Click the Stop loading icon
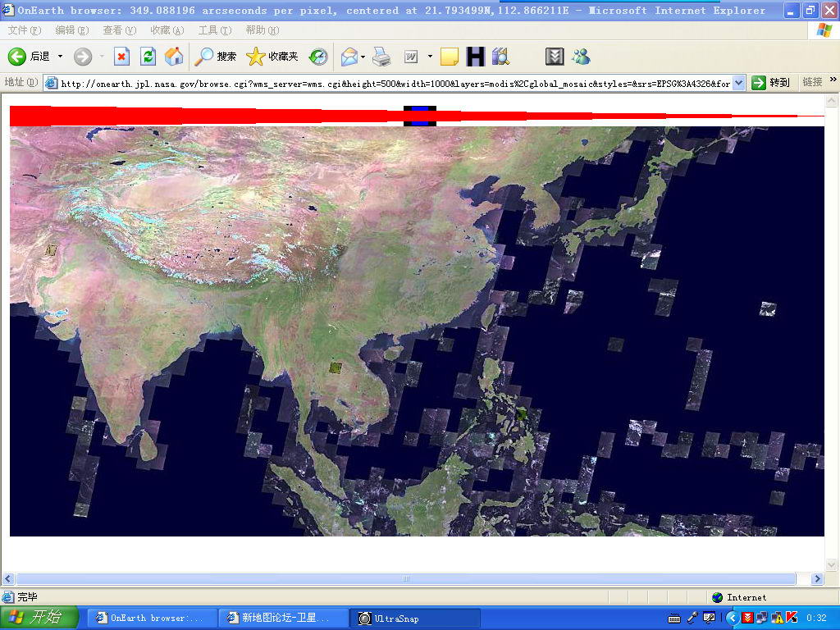This screenshot has width=840, height=630. pos(121,57)
